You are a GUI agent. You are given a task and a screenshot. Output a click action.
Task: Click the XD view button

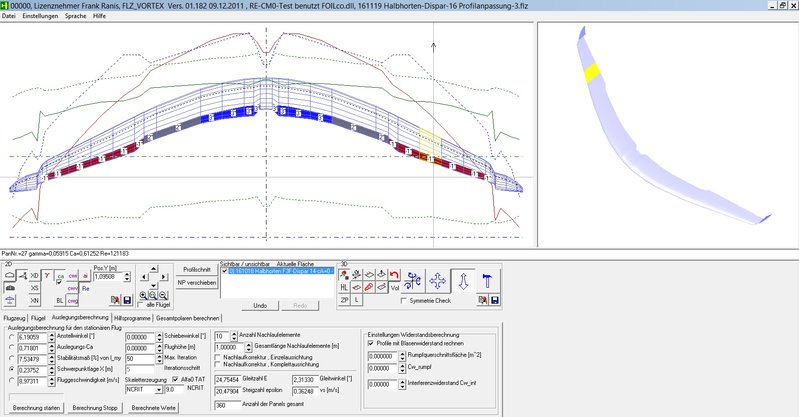click(35, 274)
